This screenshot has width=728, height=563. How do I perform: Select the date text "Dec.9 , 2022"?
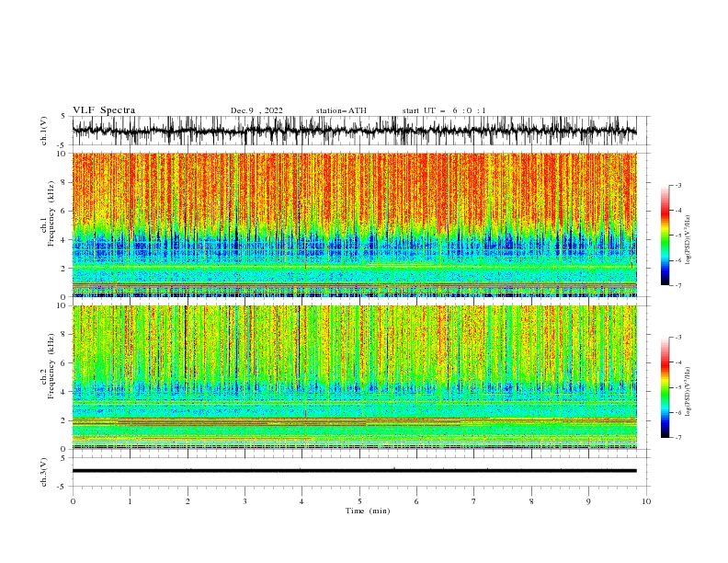(x=256, y=110)
